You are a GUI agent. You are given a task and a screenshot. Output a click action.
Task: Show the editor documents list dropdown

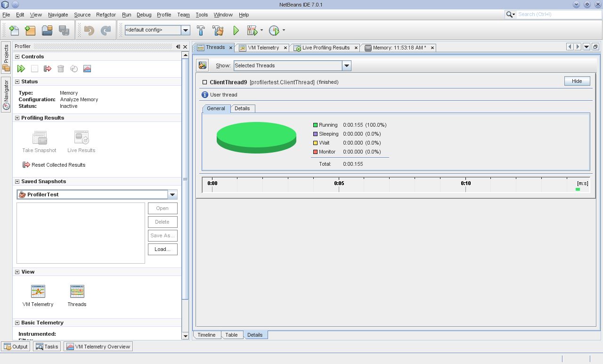pyautogui.click(x=587, y=47)
